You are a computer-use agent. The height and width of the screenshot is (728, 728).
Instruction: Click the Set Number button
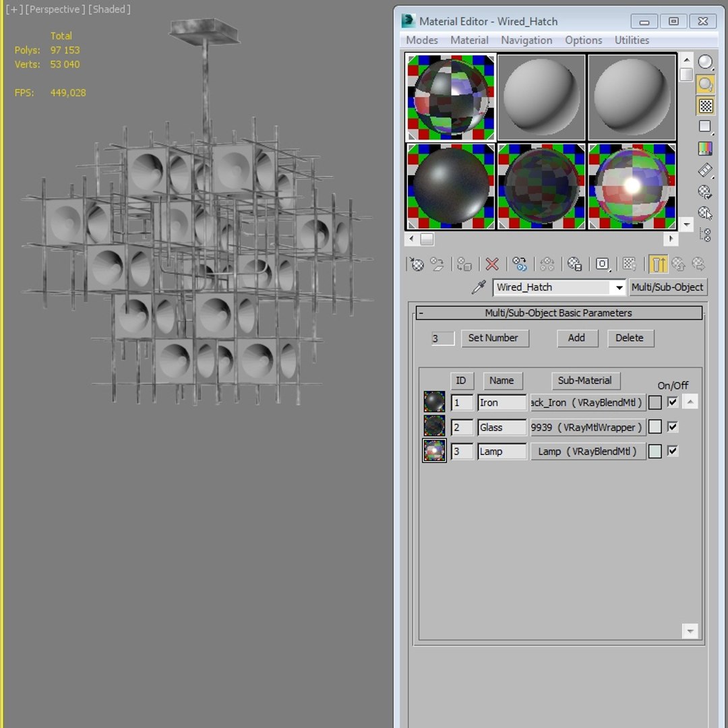495,338
